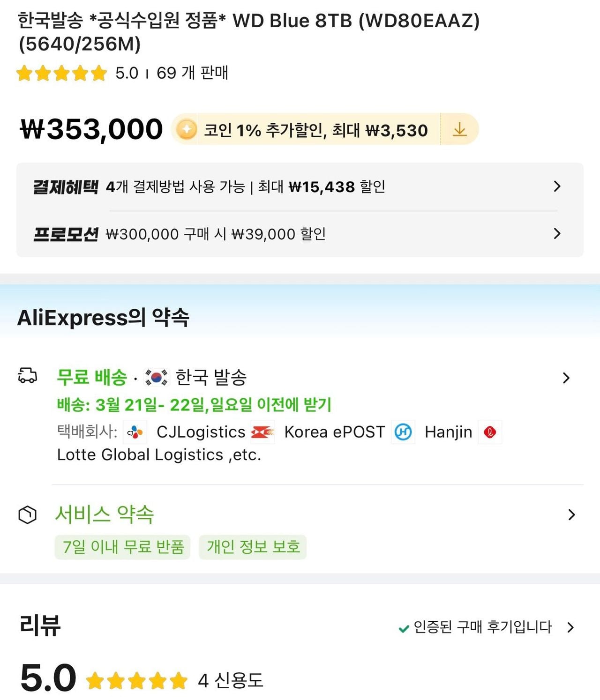Click the service promise box icon
600x700 pixels.
[27, 514]
